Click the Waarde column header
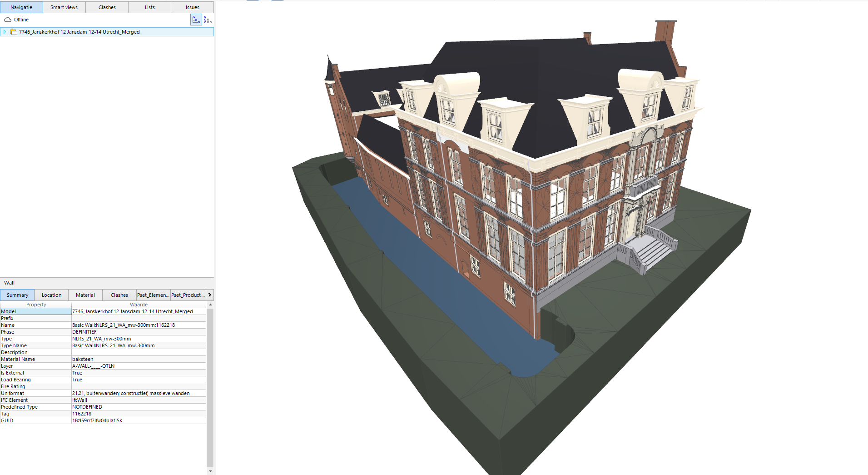This screenshot has width=868, height=475. [139, 305]
